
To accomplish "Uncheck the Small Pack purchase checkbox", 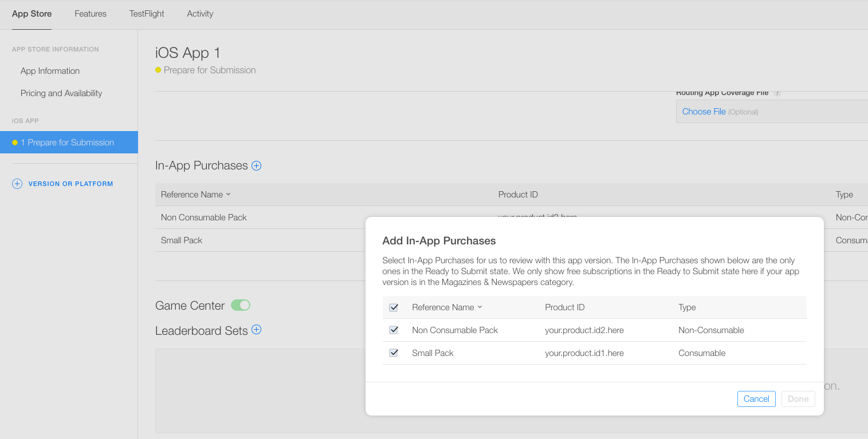I will (394, 353).
